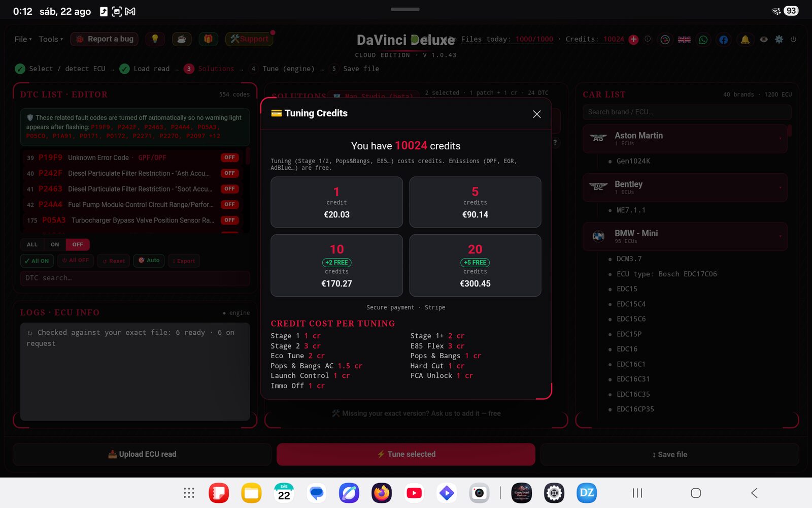812x508 pixels.
Task: Click the yellow notification bell
Action: [x=745, y=40]
